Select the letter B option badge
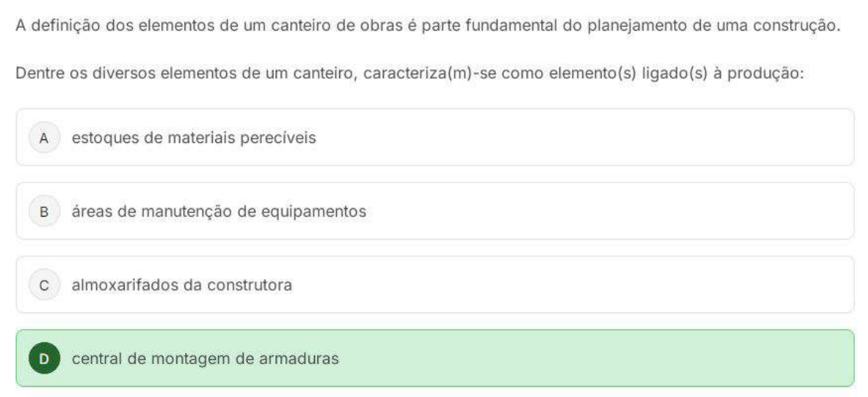The image size is (868, 397). (44, 212)
